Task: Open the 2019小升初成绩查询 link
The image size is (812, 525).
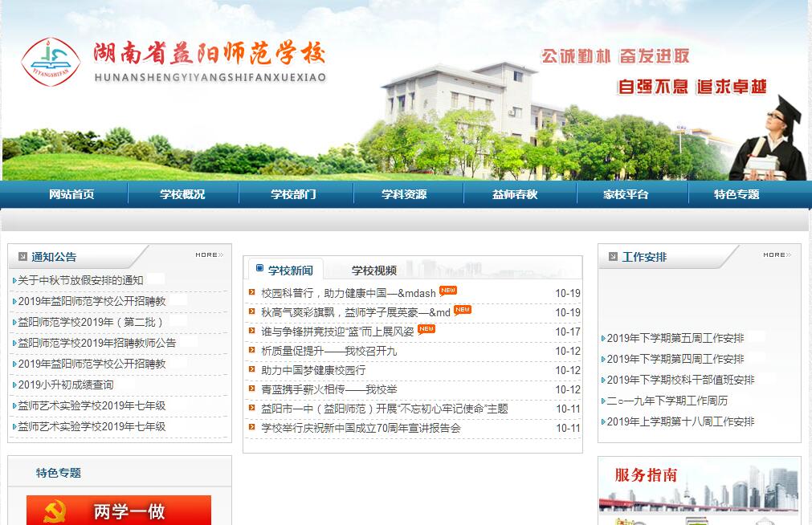Action: coord(66,385)
